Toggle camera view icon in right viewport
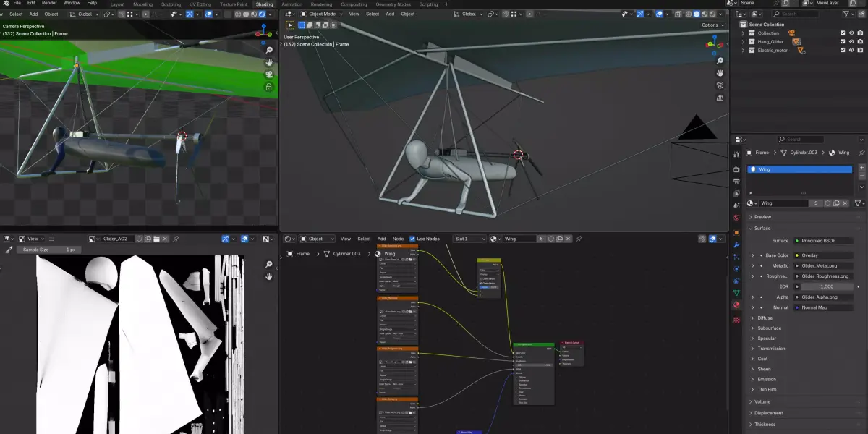 point(720,85)
